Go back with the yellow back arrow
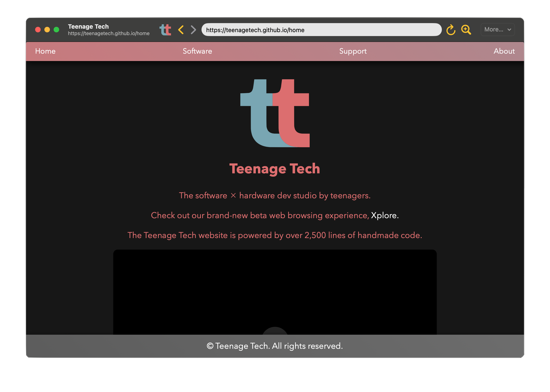The width and height of the screenshot is (550, 392). 181,30
